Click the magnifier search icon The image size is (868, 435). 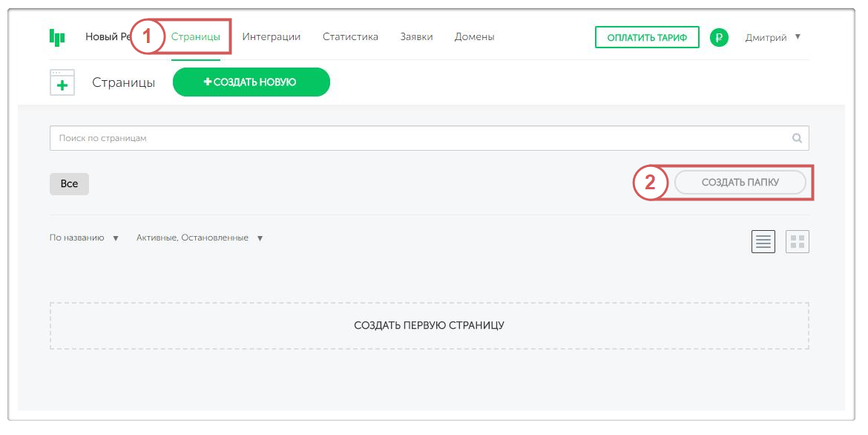pos(797,138)
